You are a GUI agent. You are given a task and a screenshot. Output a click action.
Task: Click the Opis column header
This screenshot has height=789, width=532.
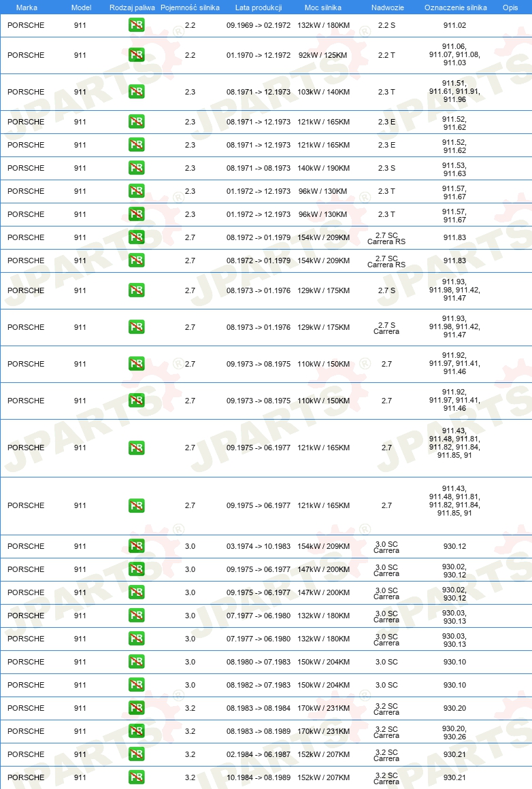pyautogui.click(x=510, y=7)
